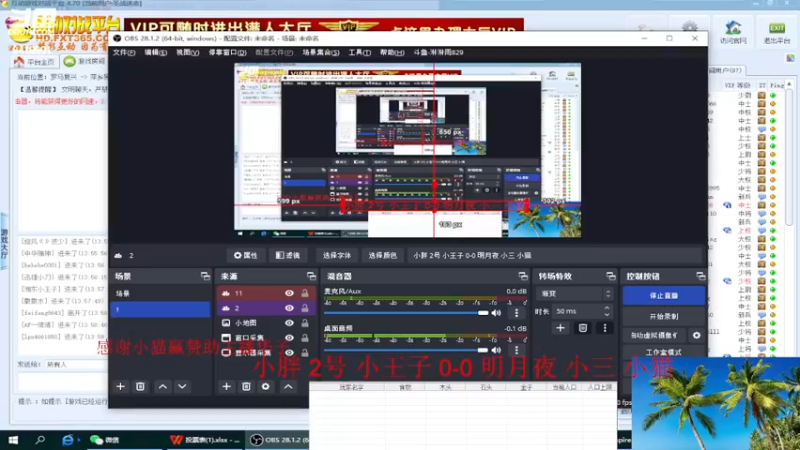Adjust 麦克风/Aux volume slider handle
800x450 pixels.
point(483,313)
